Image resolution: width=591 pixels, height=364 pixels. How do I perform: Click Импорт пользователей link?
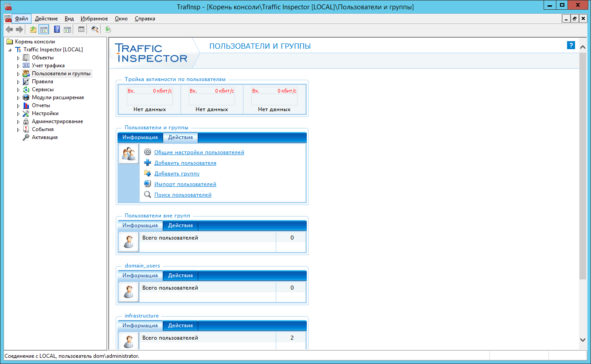(185, 184)
